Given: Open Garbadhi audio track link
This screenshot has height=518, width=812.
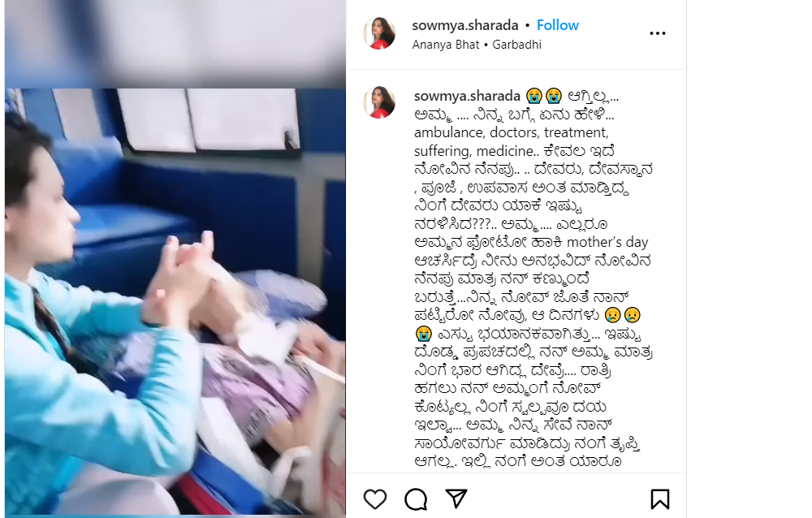Looking at the screenshot, I should [x=516, y=45].
